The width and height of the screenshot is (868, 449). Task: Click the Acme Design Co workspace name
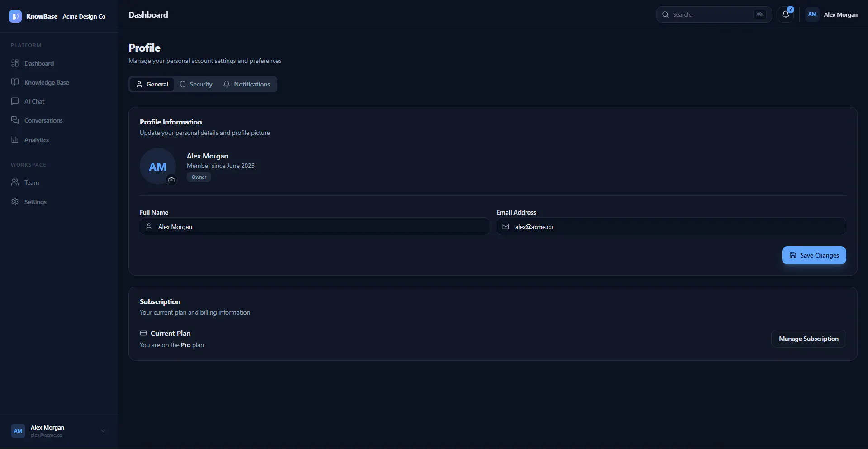coord(84,16)
